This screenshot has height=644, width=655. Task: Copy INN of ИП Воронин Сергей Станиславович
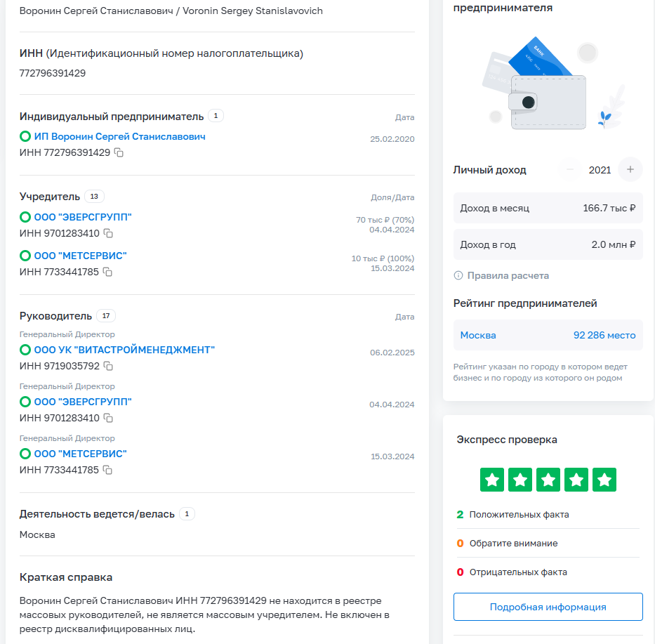point(119,152)
